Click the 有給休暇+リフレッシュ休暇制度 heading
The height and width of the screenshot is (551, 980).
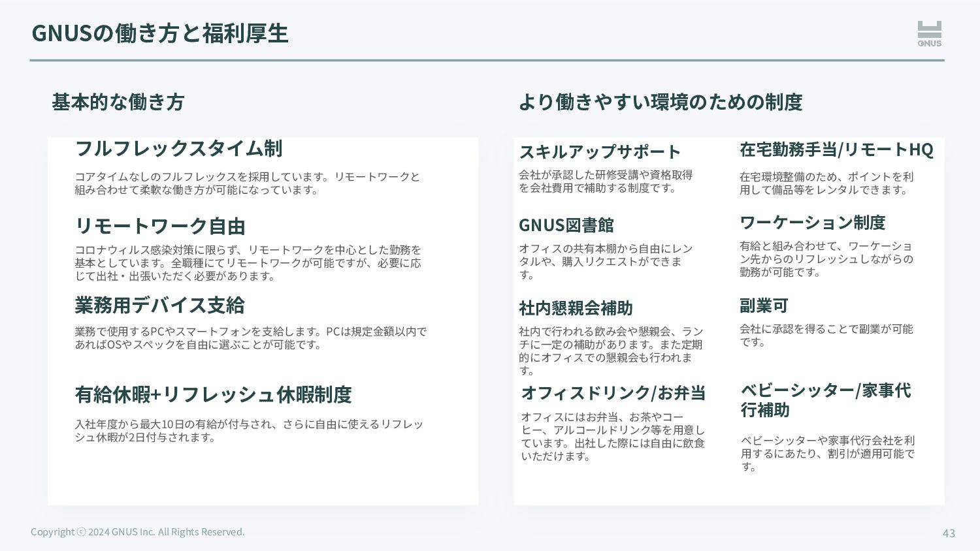click(x=213, y=394)
